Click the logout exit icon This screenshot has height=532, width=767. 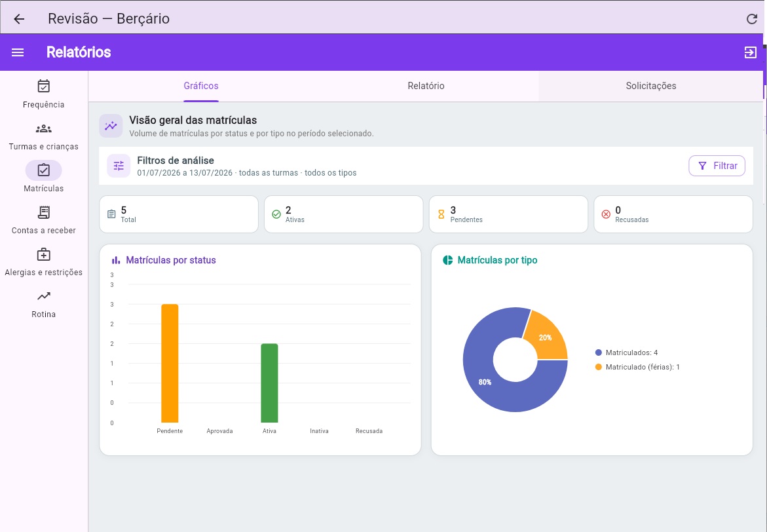751,52
